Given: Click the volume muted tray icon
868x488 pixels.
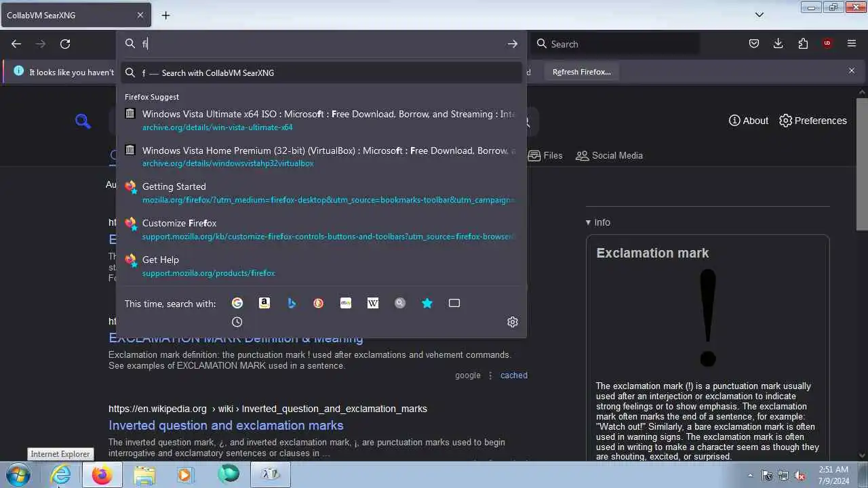Looking at the screenshot, I should (800, 475).
